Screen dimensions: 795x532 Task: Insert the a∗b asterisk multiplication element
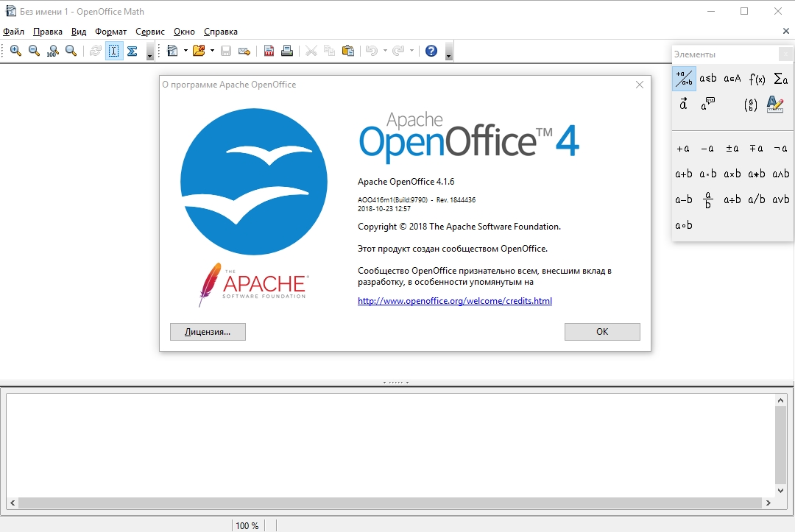coord(757,174)
